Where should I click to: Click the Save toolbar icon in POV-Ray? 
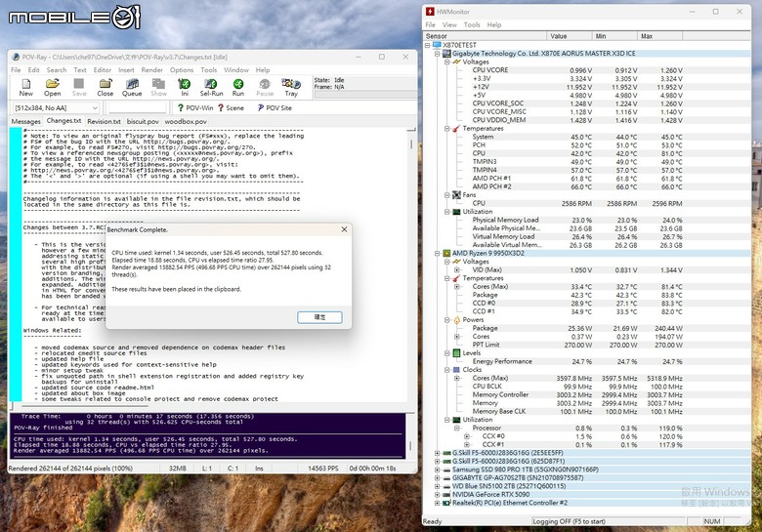coord(79,88)
